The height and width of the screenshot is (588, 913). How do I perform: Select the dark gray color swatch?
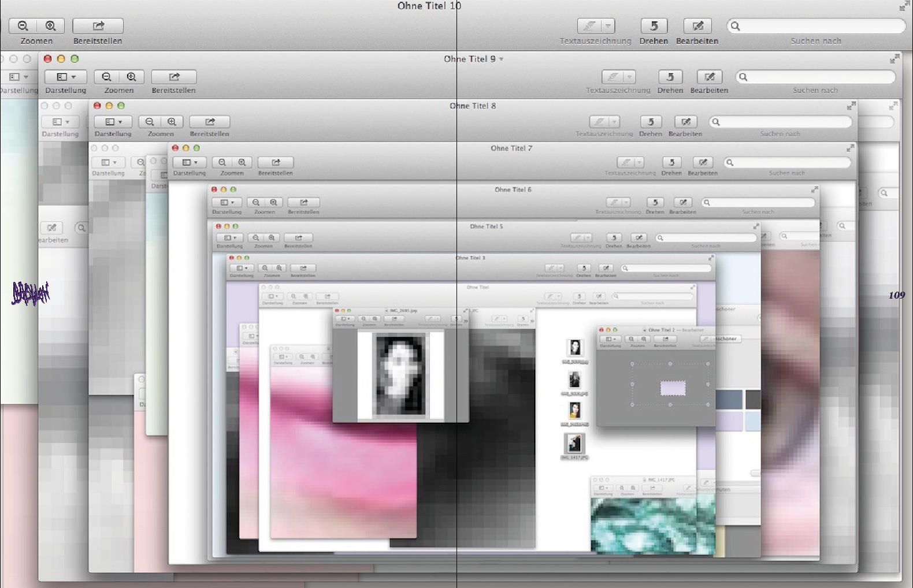[x=753, y=399]
